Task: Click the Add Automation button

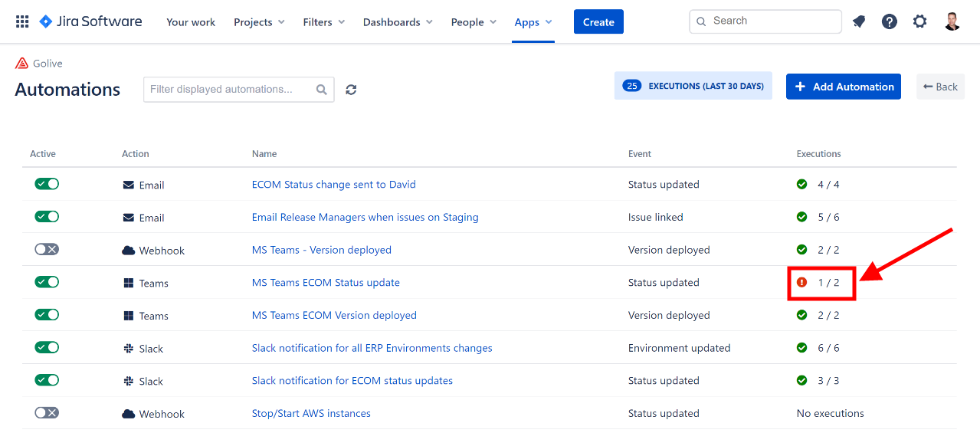Action: pyautogui.click(x=843, y=87)
